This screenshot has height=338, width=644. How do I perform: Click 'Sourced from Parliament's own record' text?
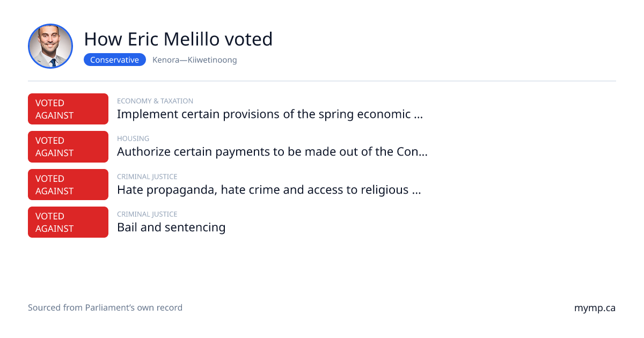[105, 308]
